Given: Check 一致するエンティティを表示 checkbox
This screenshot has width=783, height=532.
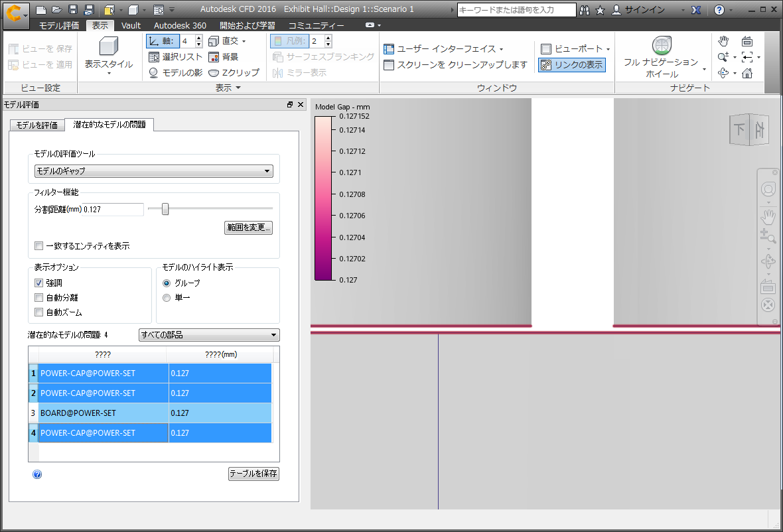Looking at the screenshot, I should [39, 246].
